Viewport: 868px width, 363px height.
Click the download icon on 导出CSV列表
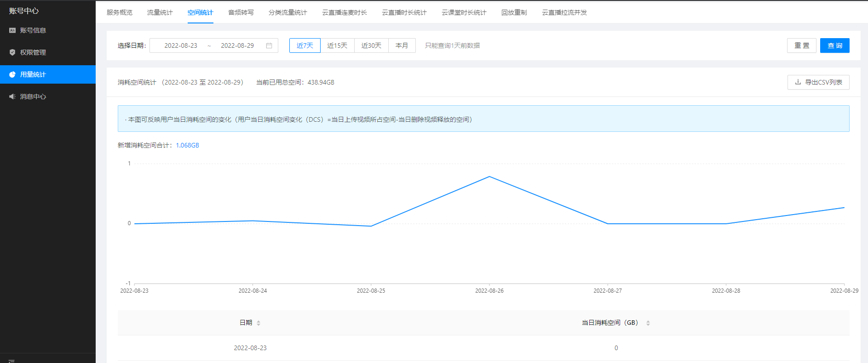(798, 82)
